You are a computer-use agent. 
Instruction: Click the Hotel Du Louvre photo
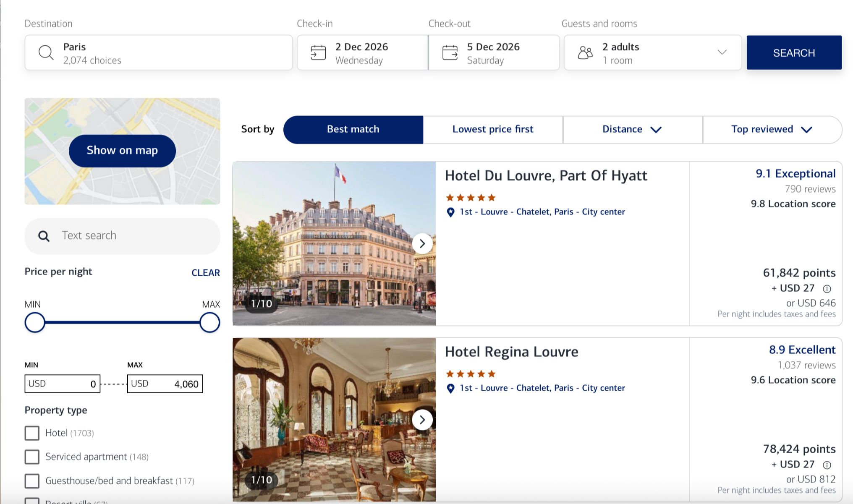coord(334,243)
